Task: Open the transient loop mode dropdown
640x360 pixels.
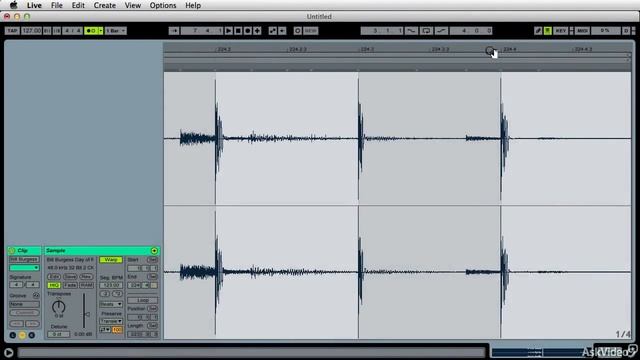Action: pos(105,330)
